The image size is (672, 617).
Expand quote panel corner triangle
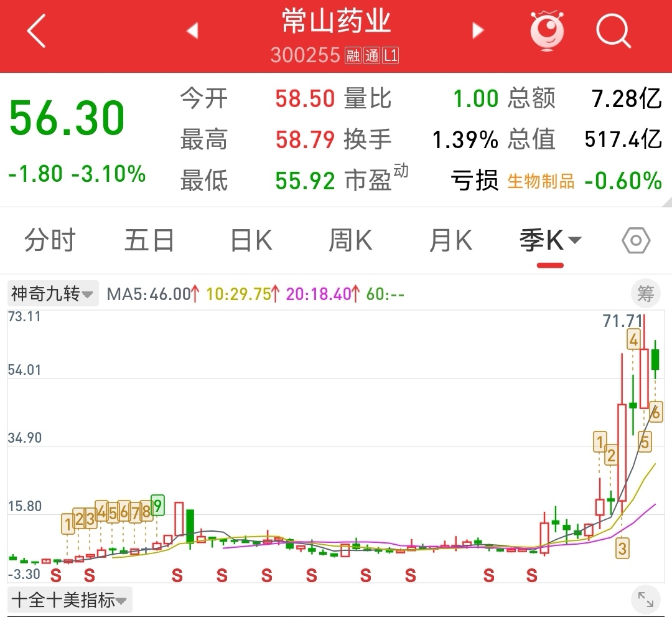click(666, 202)
